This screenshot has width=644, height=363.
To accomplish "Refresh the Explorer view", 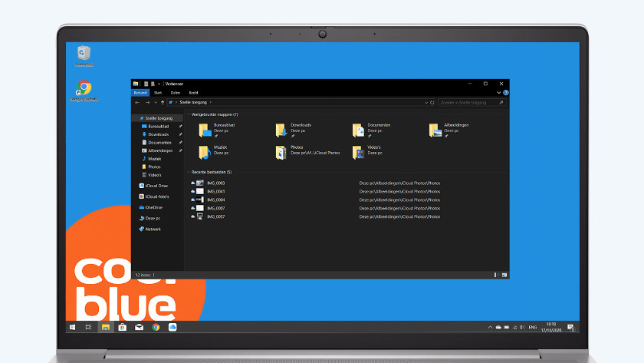I will (x=432, y=102).
